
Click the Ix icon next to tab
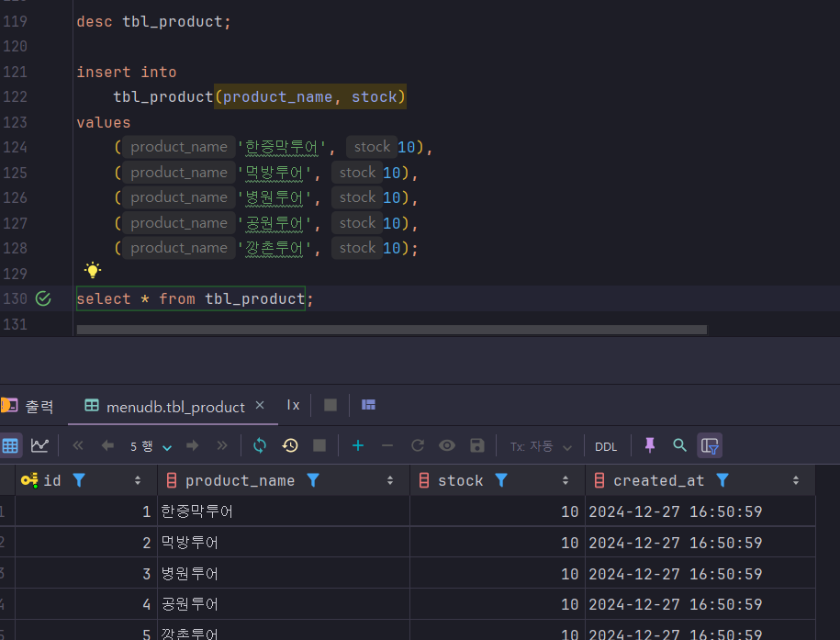coord(293,405)
